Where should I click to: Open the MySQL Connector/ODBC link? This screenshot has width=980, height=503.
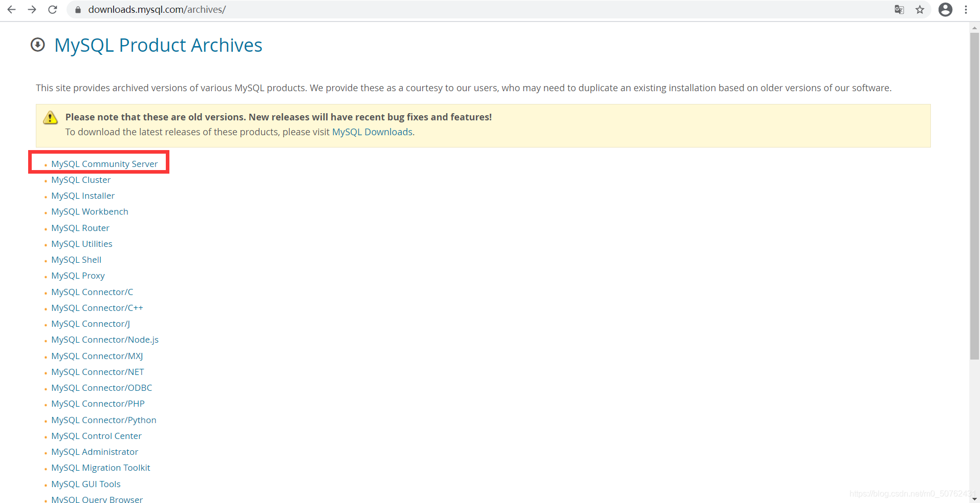(102, 388)
